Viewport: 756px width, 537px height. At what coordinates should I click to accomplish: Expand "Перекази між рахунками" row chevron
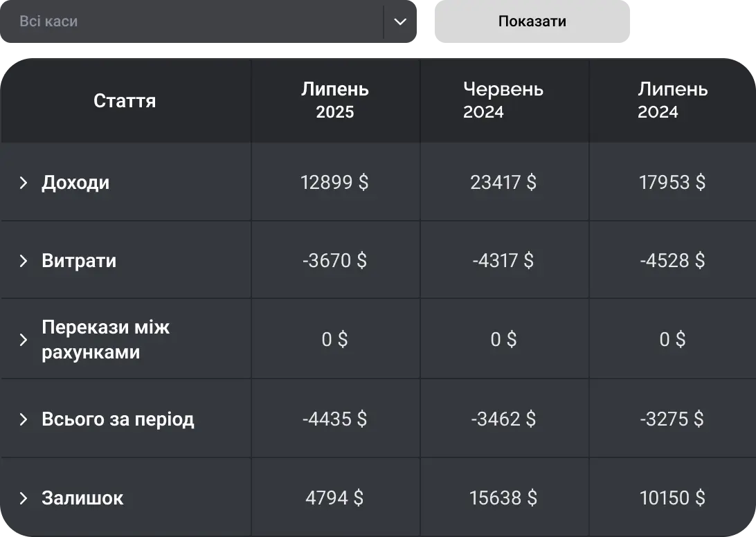tap(24, 340)
